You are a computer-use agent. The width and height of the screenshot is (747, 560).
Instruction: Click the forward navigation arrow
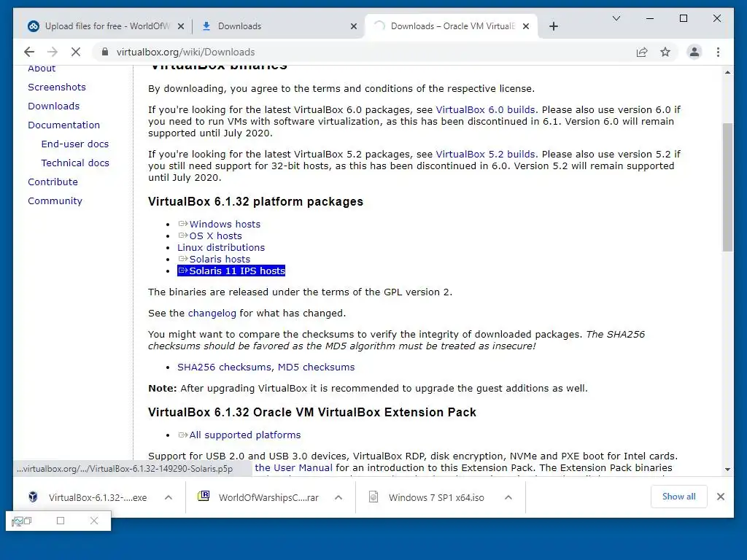click(x=53, y=52)
